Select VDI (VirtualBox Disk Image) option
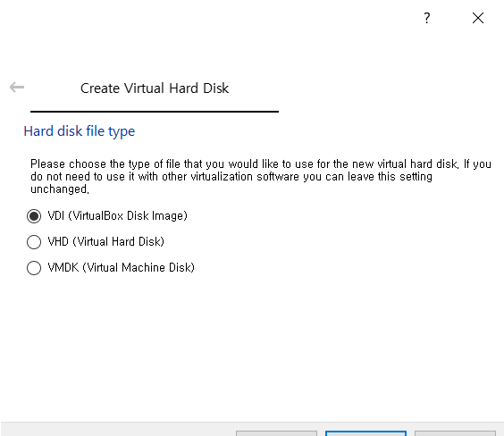 [107, 215]
